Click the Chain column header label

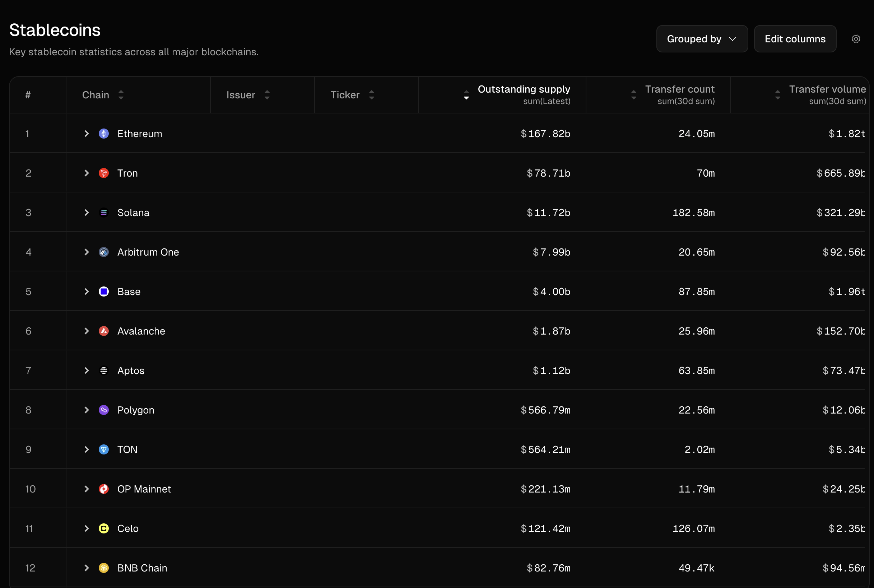96,95
